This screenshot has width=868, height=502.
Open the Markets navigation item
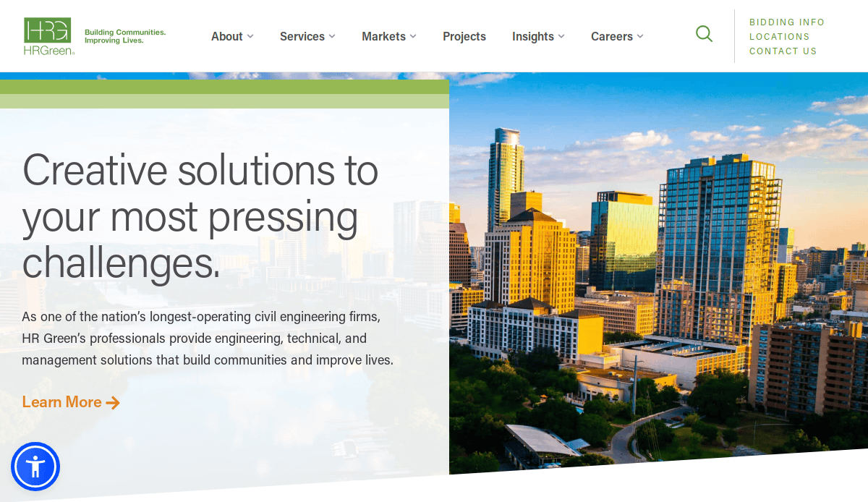[x=383, y=36]
